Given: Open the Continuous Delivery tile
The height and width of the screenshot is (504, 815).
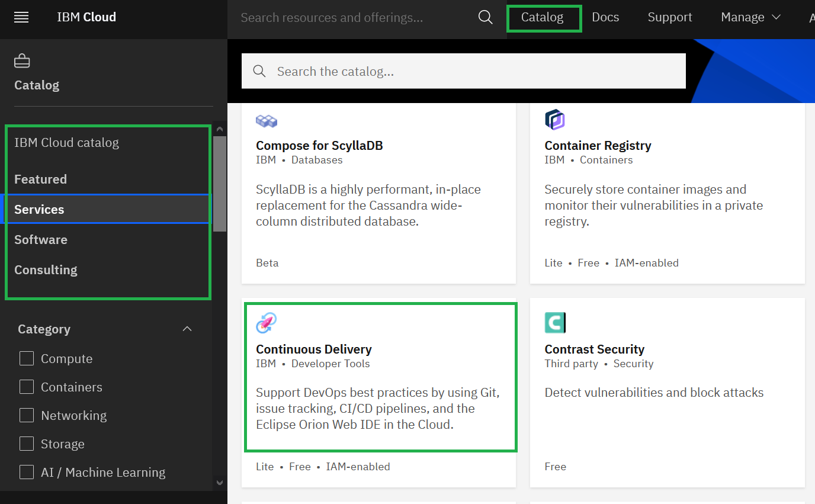Looking at the screenshot, I should 378,393.
